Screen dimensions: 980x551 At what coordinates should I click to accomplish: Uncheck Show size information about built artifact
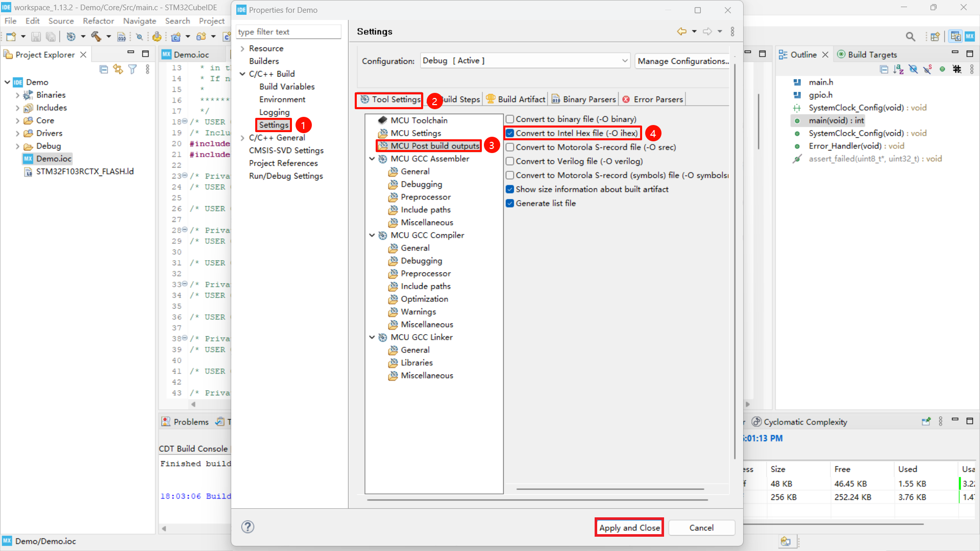tap(510, 189)
